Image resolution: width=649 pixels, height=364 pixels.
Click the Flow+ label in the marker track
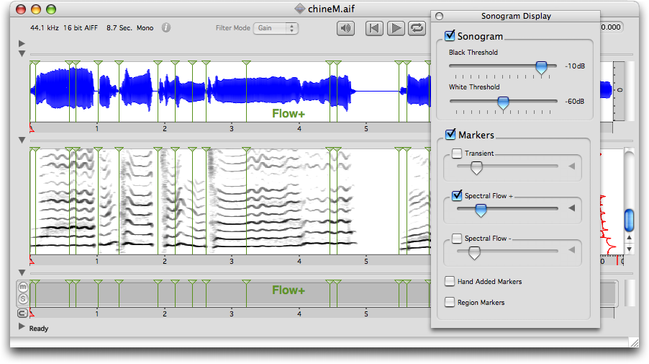(288, 290)
